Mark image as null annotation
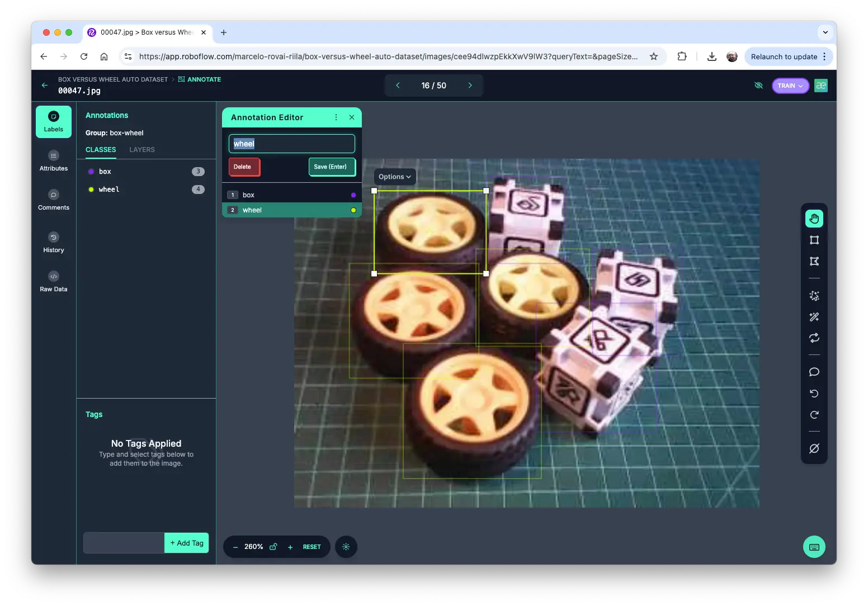 pyautogui.click(x=814, y=448)
